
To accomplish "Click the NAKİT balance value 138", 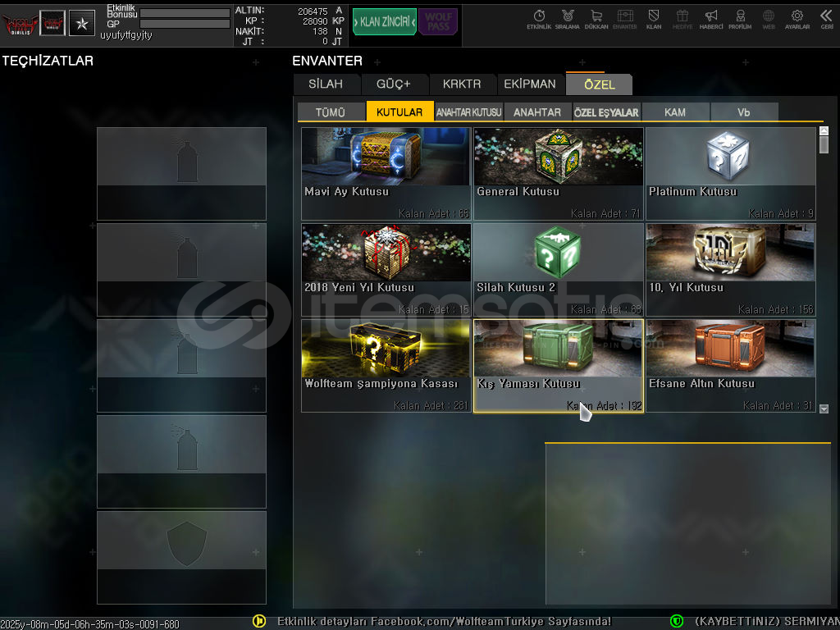I will (x=321, y=31).
